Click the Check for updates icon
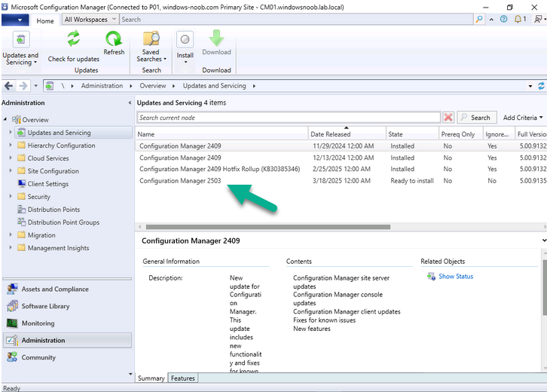 pos(74,38)
